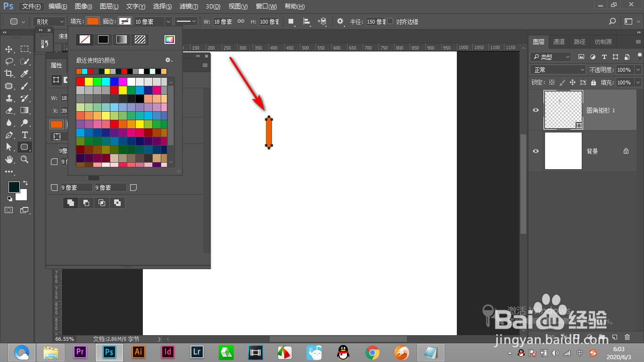Hide the 背景 layer
This screenshot has height=362, width=644.
pos(536,151)
